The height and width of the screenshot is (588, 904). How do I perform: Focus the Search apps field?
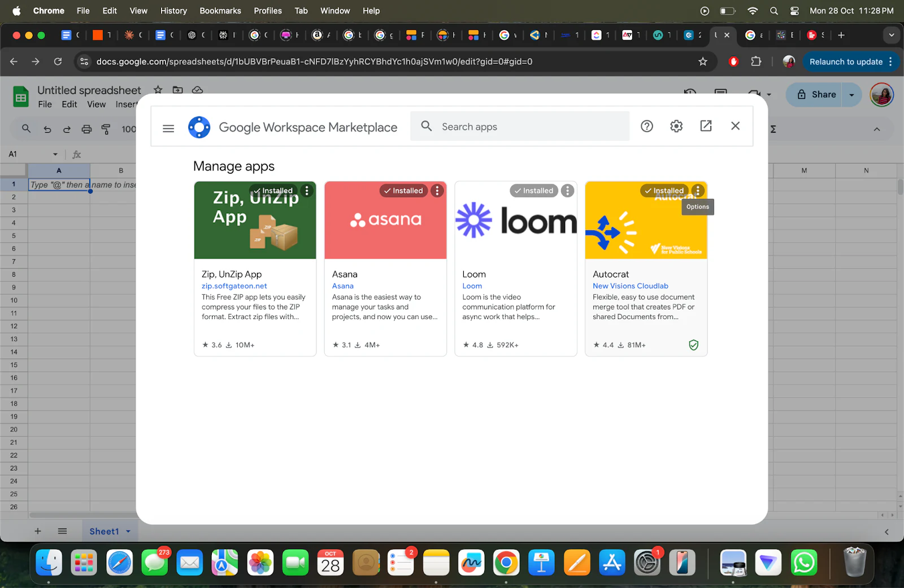tap(520, 127)
